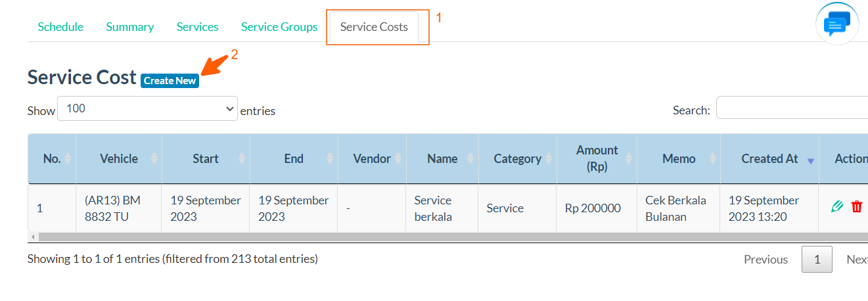868x301 pixels.
Task: Select page 1 in pagination
Action: 817,260
